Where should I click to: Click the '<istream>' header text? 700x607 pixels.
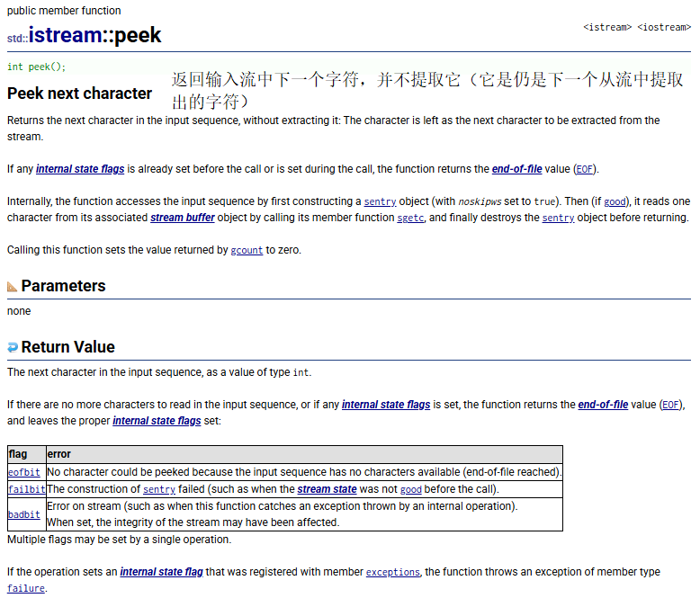point(607,27)
